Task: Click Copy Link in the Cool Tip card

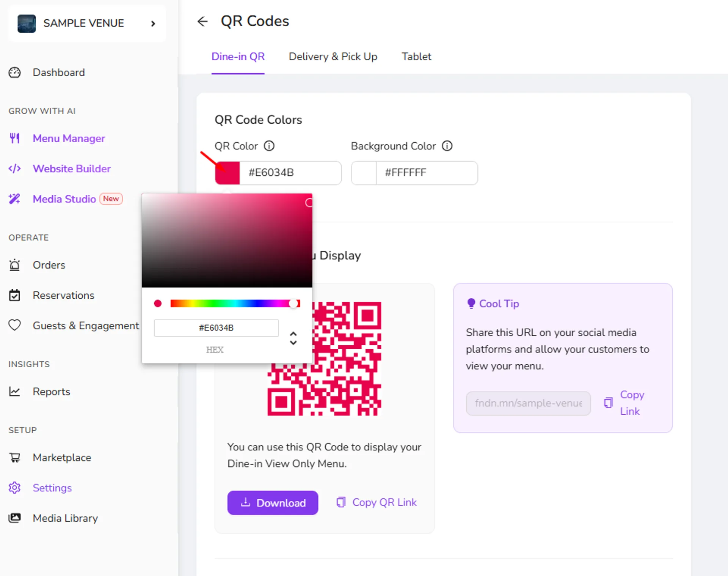Action: tap(632, 403)
